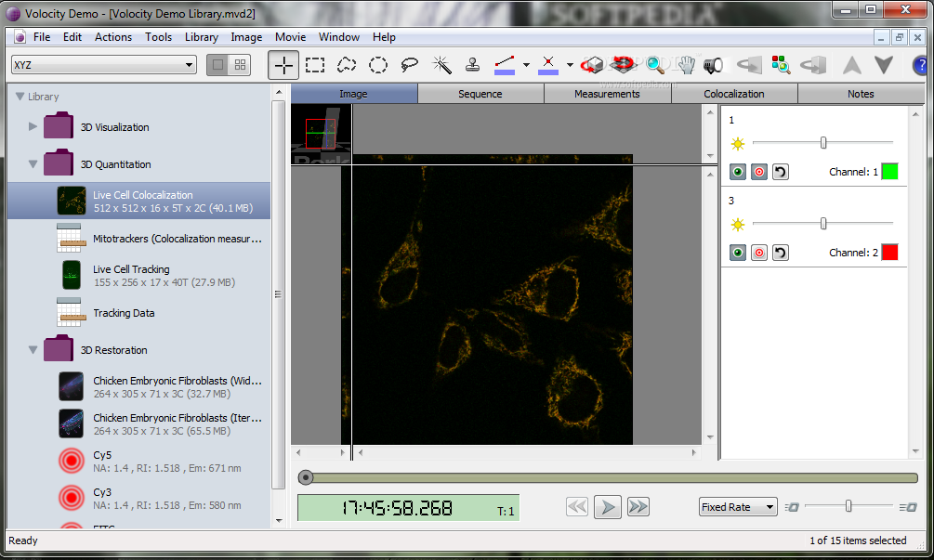The height and width of the screenshot is (560, 934).
Task: Select the stamp tool
Action: pyautogui.click(x=473, y=65)
